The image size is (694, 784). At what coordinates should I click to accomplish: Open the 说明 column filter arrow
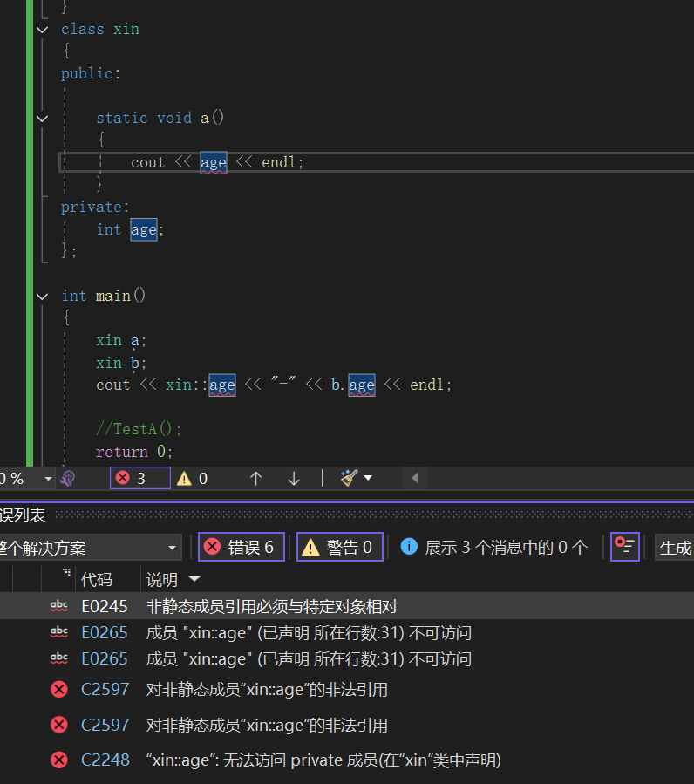click(x=194, y=579)
